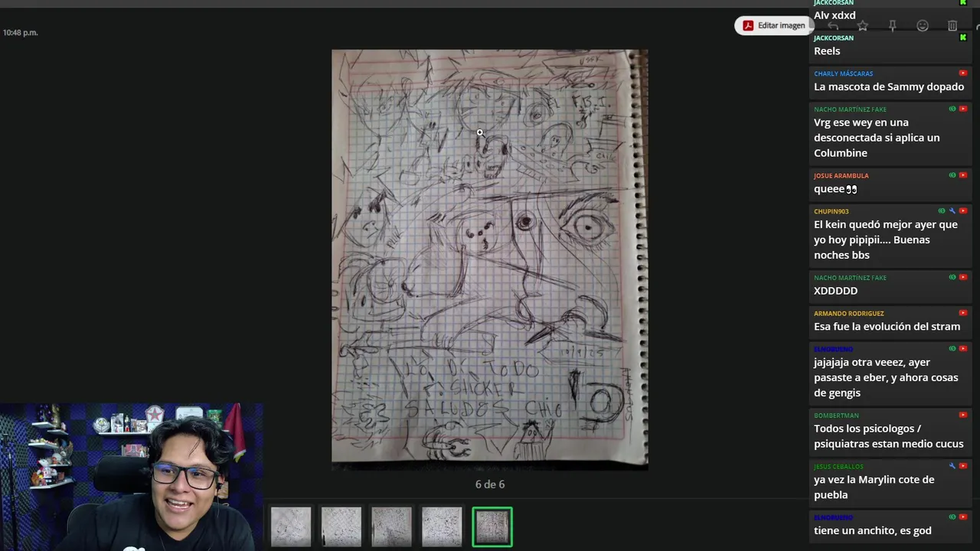This screenshot has height=551, width=980.
Task: Click the 'Reels' chat message
Action: tap(827, 51)
